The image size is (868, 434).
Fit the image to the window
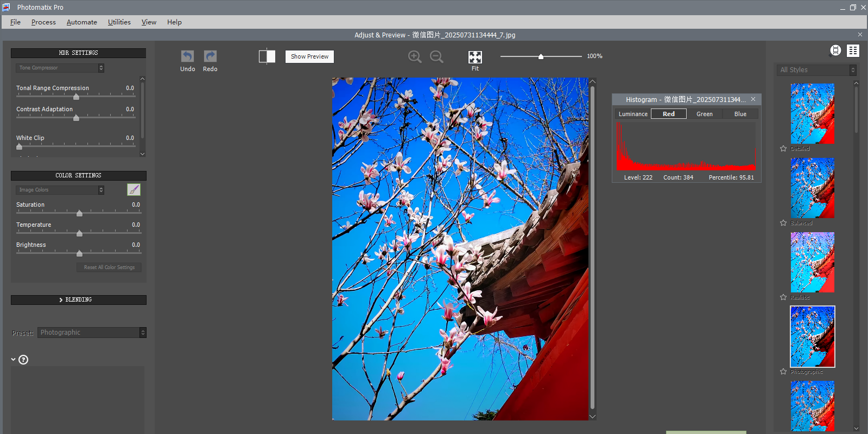[x=475, y=58]
